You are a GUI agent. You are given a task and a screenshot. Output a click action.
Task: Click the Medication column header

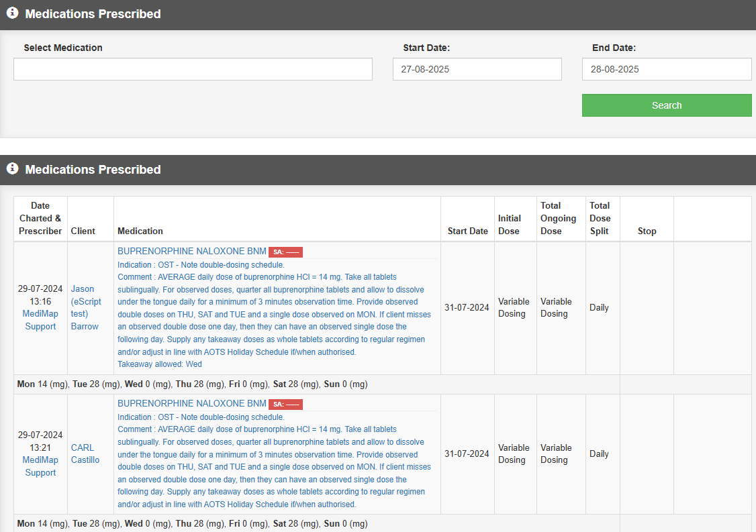(x=140, y=231)
